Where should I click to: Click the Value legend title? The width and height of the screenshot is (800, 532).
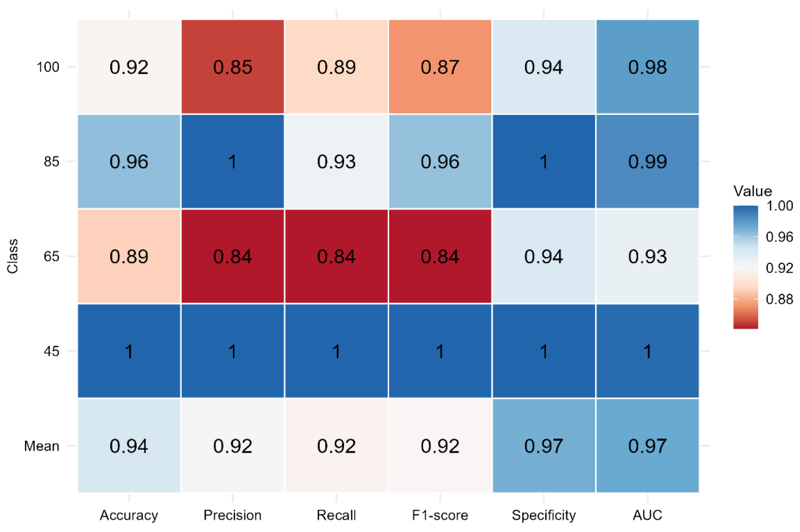point(752,191)
